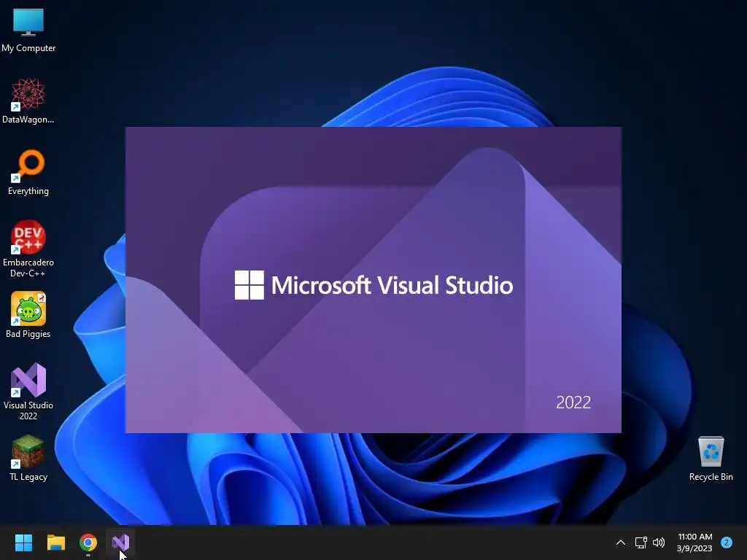Screen dimensions: 747x560
Task: Open the network status tray icon
Action: [640, 542]
